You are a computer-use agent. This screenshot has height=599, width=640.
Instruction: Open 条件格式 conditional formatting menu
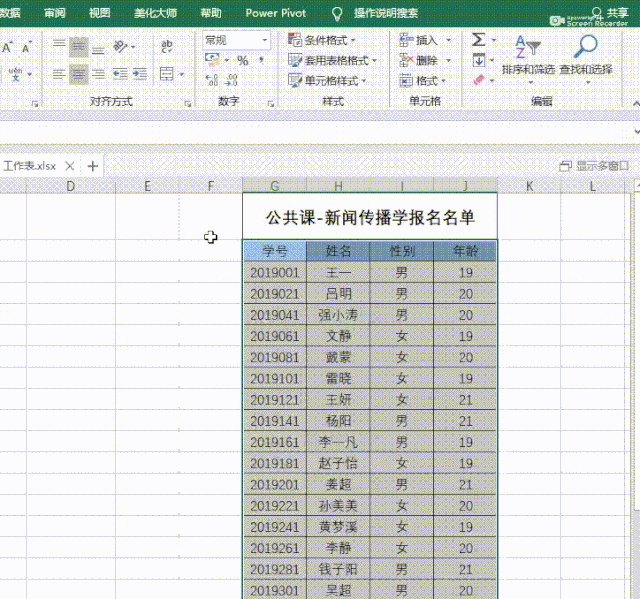321,40
